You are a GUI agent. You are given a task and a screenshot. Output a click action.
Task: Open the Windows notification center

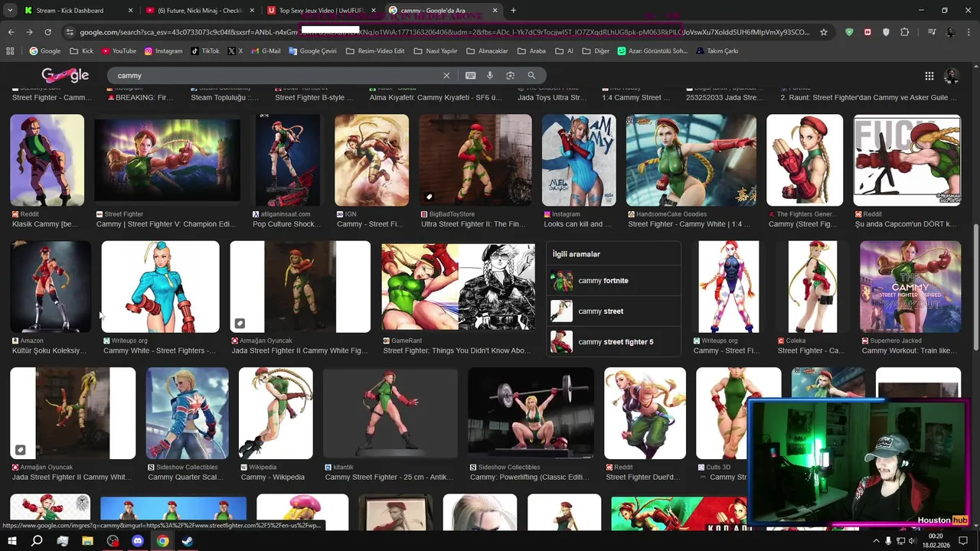click(963, 541)
